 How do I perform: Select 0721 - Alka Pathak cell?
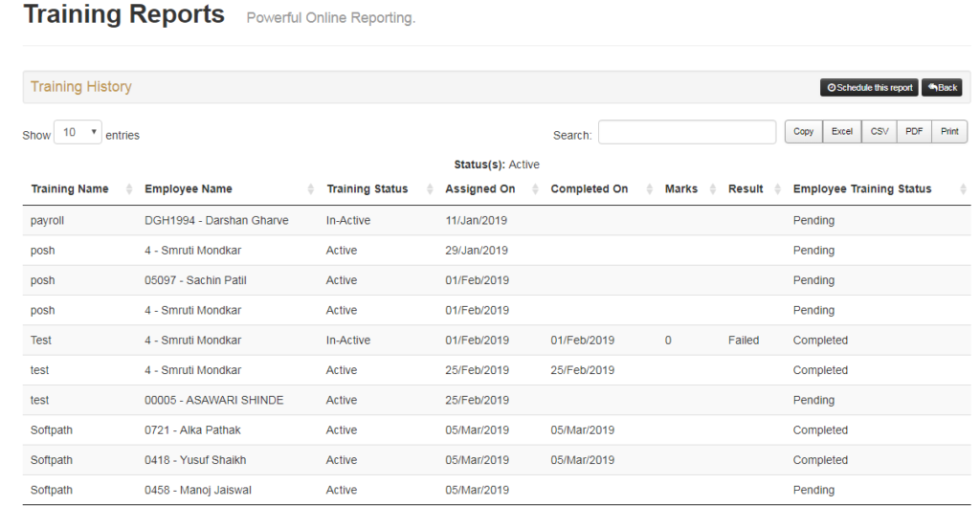[x=192, y=430]
